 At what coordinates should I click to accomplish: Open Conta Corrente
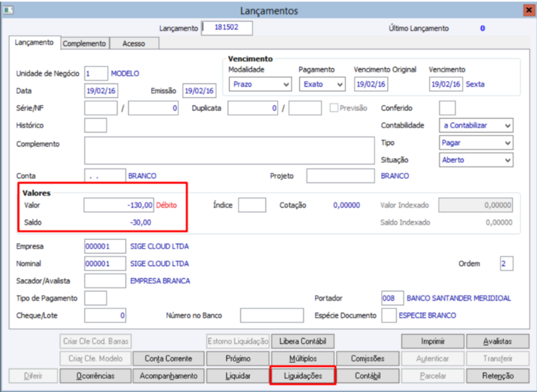click(168, 358)
